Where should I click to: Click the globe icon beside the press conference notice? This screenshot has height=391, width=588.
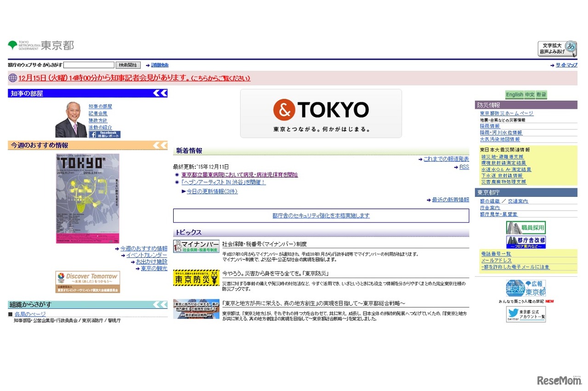tap(11, 78)
